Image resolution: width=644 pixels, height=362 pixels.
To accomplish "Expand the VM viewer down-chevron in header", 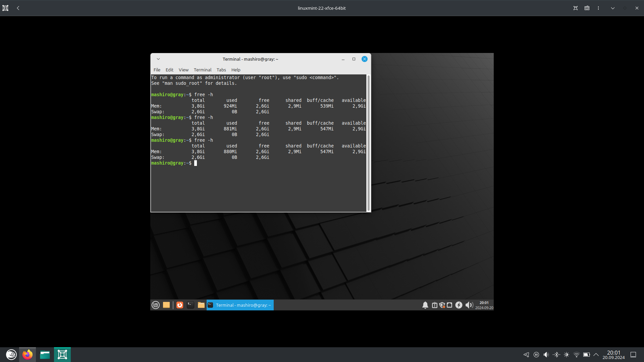I will (612, 8).
